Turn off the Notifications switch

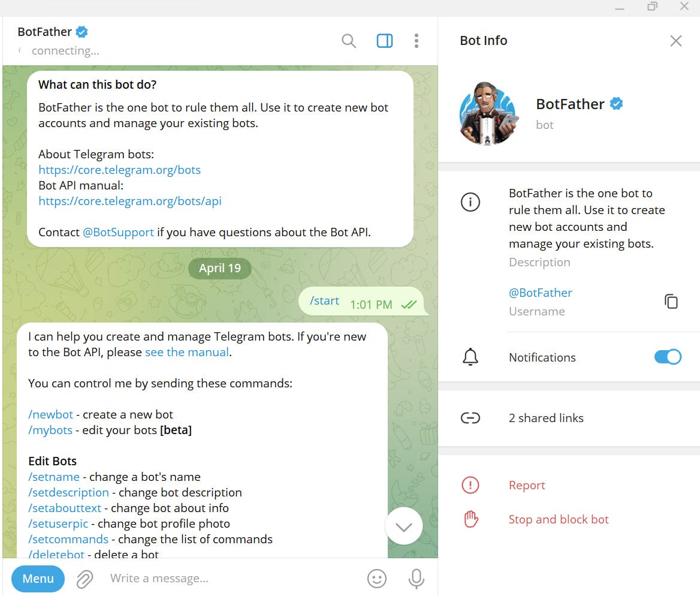pos(668,357)
